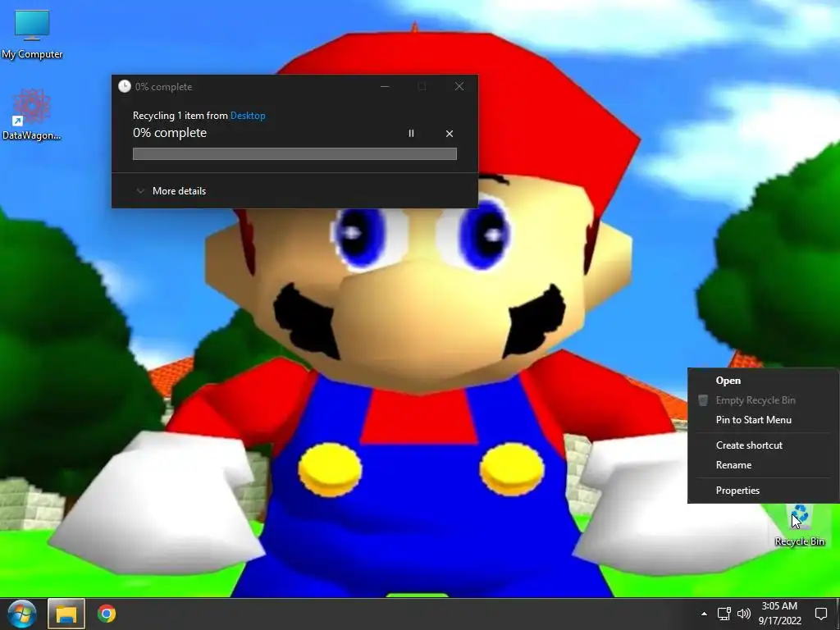
Task: Click the recycling progress bar
Action: click(x=294, y=153)
